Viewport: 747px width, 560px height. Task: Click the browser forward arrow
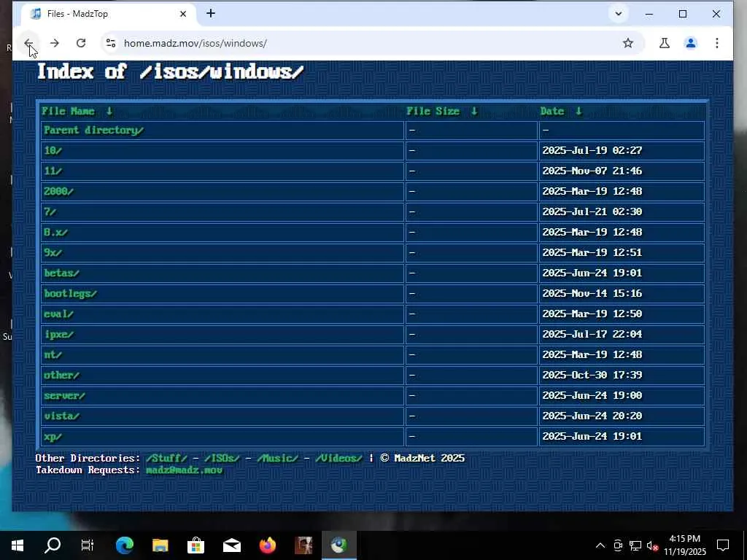coord(54,43)
